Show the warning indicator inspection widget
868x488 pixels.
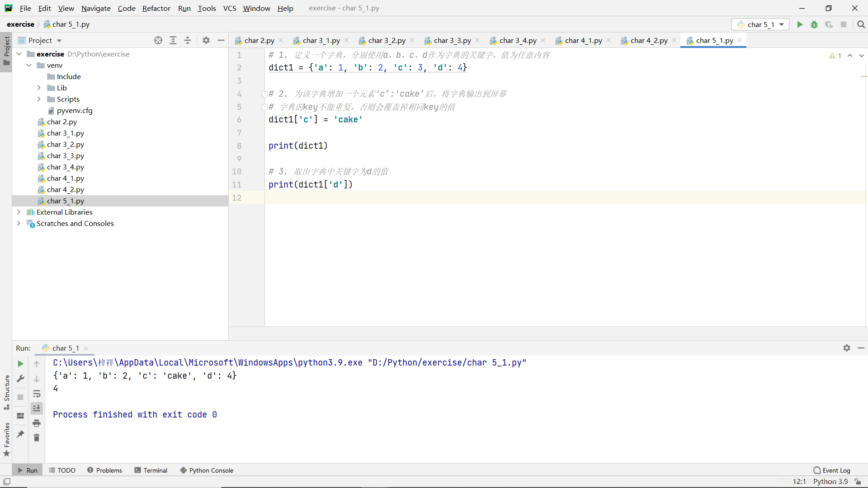(835, 56)
